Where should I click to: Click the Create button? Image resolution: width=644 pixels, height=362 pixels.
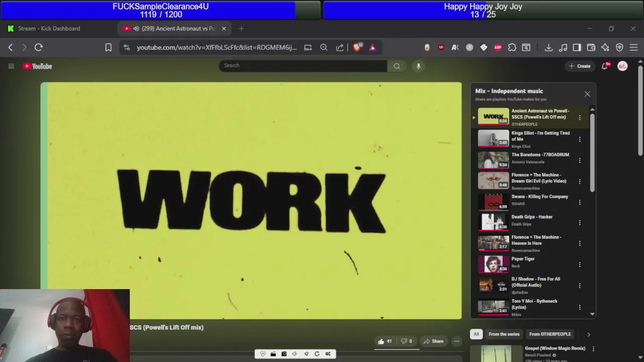click(x=580, y=66)
